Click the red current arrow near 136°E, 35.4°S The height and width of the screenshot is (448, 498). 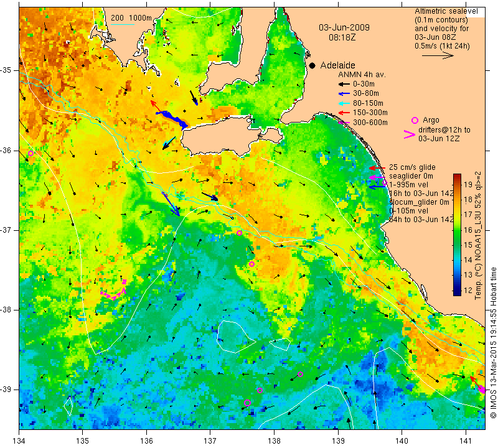(155, 106)
